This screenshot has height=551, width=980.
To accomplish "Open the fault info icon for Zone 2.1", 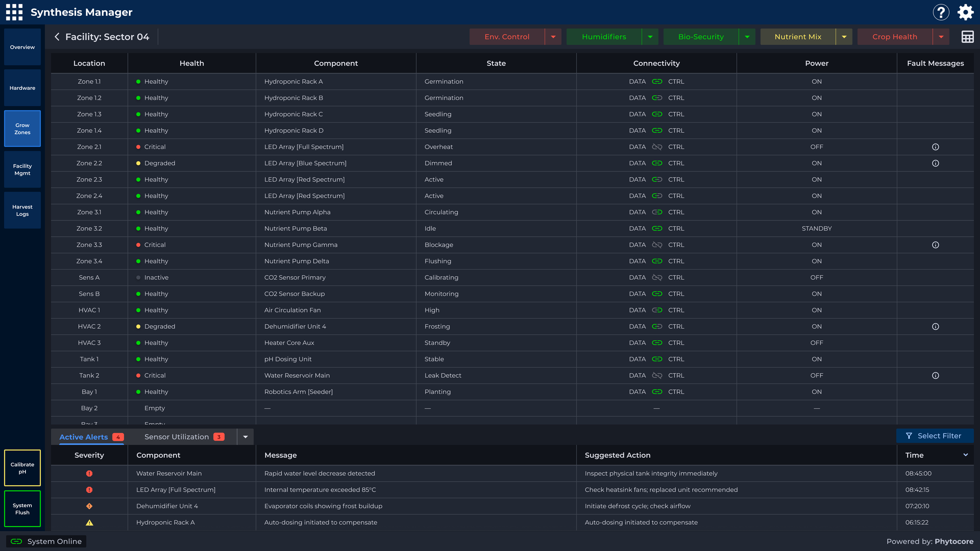I will click(936, 147).
